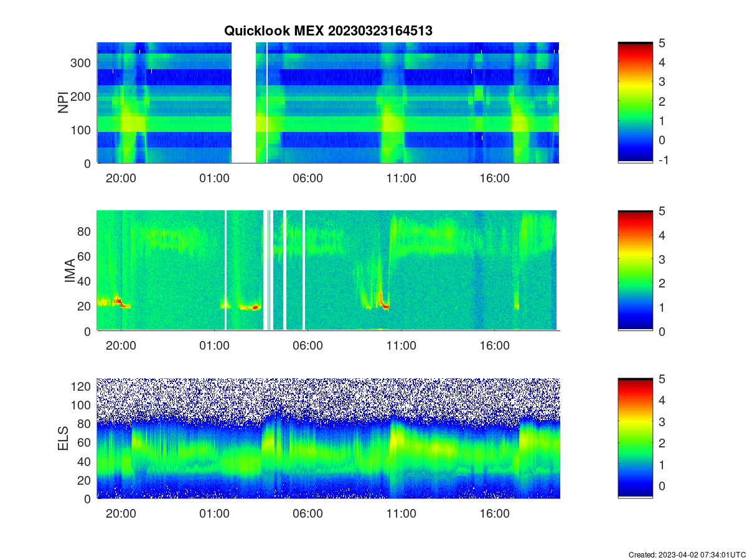Click the -1 label on the NPI colorbar
Viewport: 747px width, 560px height.
pyautogui.click(x=665, y=160)
